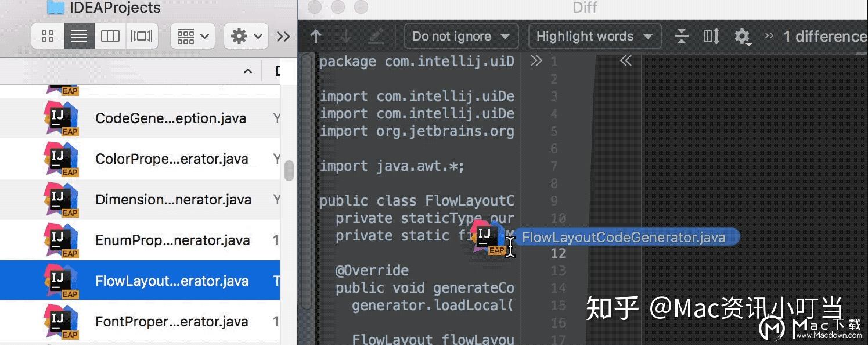Switch Finder to list view
Viewport: 868px width, 345px height.
point(79,36)
